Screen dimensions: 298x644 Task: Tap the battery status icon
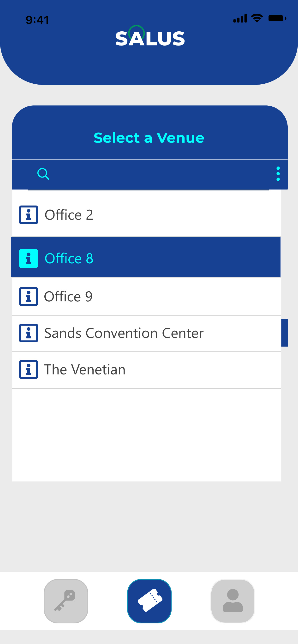click(x=277, y=18)
